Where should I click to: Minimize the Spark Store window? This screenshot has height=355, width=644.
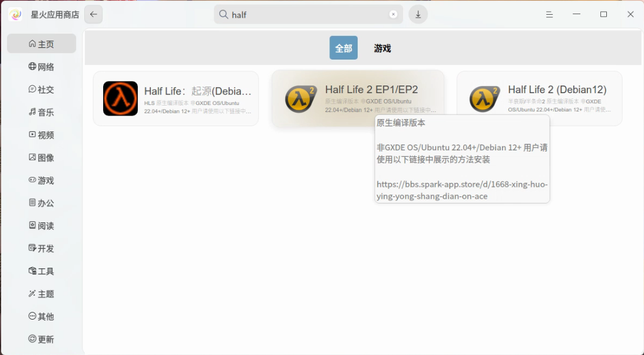(x=577, y=14)
